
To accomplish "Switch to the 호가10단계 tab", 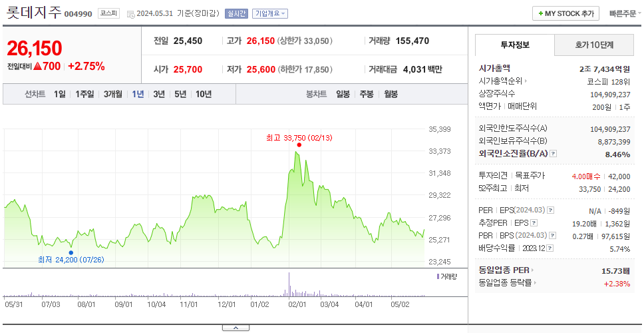I will [594, 45].
